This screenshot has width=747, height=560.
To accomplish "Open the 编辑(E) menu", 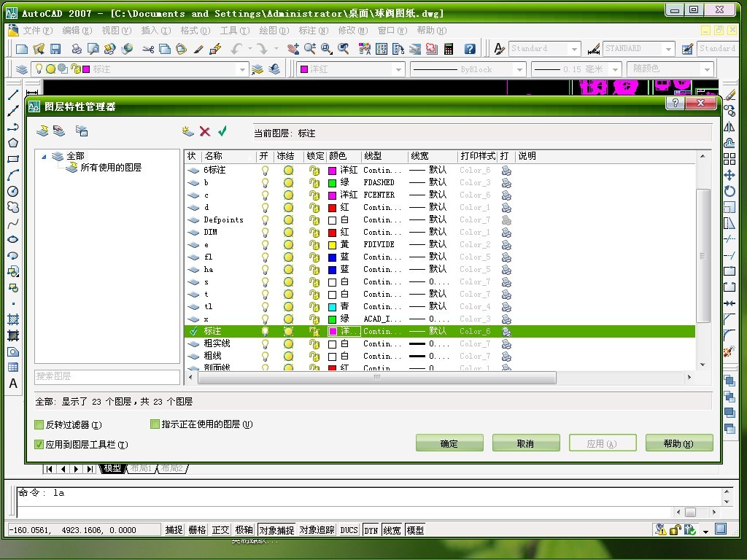I will (77, 31).
